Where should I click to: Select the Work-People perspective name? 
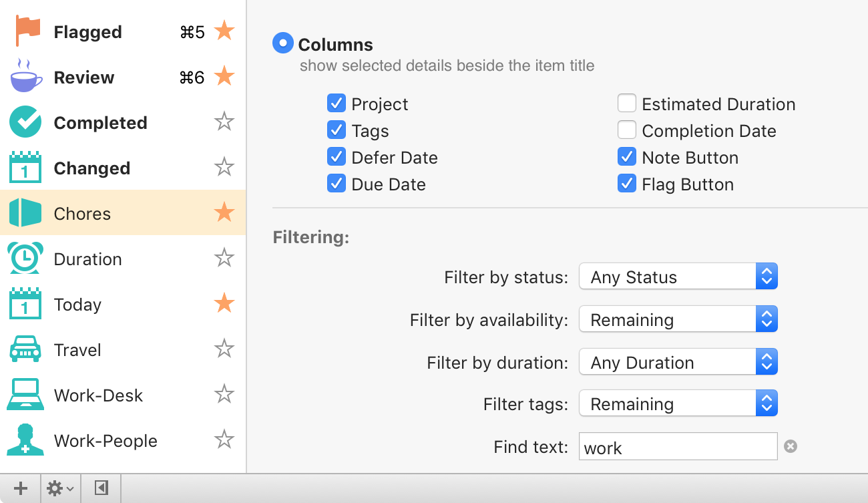[105, 441]
